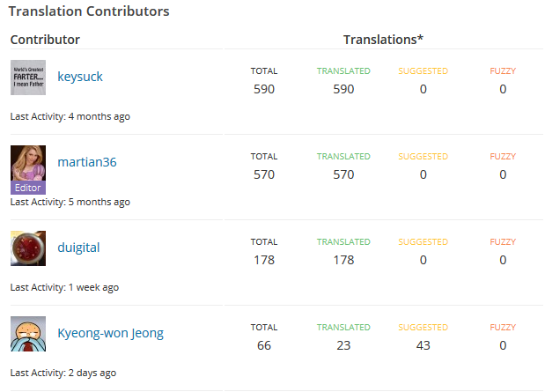Click the Contributor column header
545x392 pixels.
click(x=45, y=40)
